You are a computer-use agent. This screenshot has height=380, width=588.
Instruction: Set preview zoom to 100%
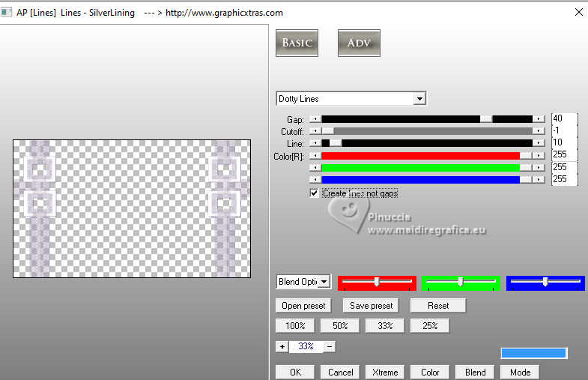click(x=295, y=325)
